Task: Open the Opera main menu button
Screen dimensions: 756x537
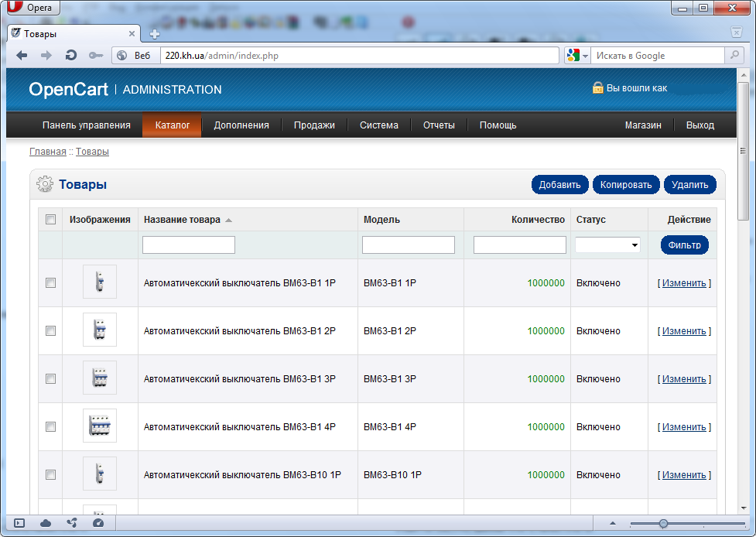Action: [31, 8]
